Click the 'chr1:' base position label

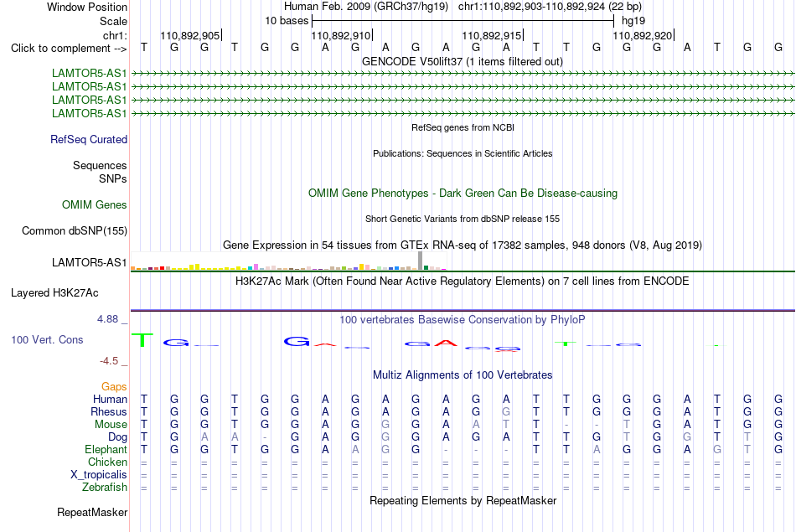pyautogui.click(x=116, y=35)
